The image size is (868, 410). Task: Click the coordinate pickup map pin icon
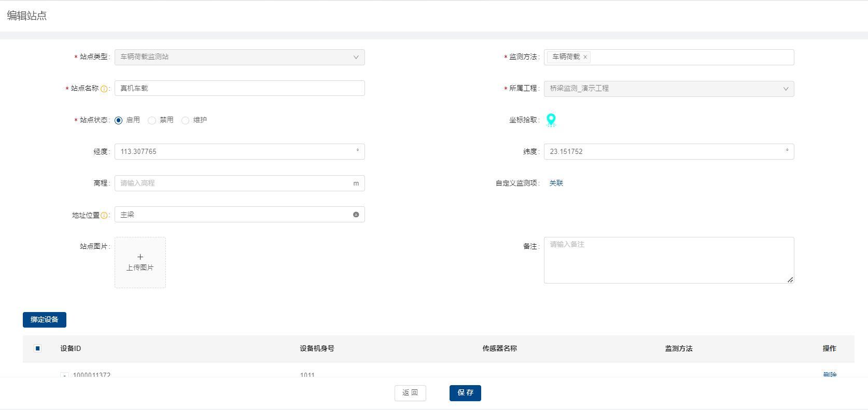tap(551, 120)
